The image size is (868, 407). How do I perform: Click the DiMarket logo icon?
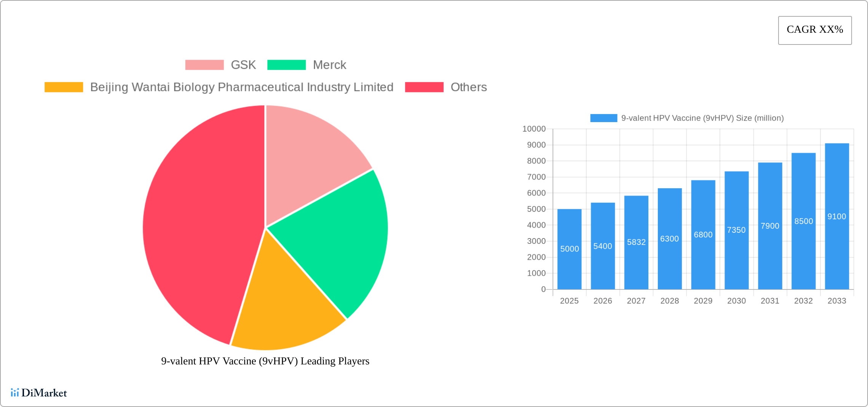click(15, 393)
